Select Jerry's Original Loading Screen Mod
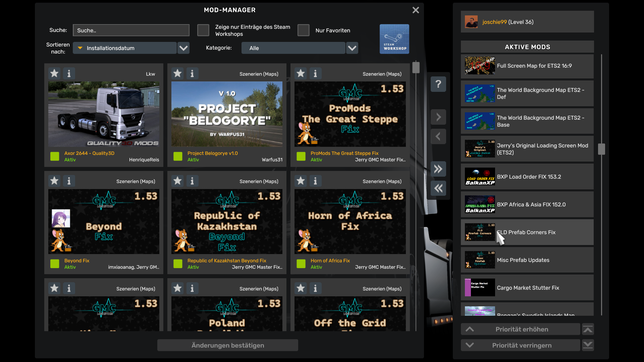Viewport: 644px width, 362px height. pos(527,149)
